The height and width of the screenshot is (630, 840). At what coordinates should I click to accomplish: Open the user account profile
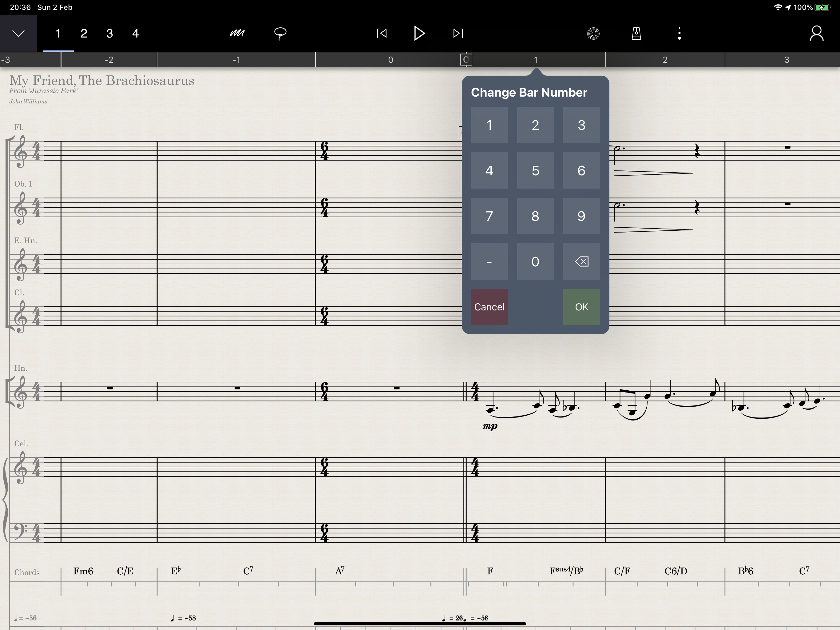click(816, 34)
